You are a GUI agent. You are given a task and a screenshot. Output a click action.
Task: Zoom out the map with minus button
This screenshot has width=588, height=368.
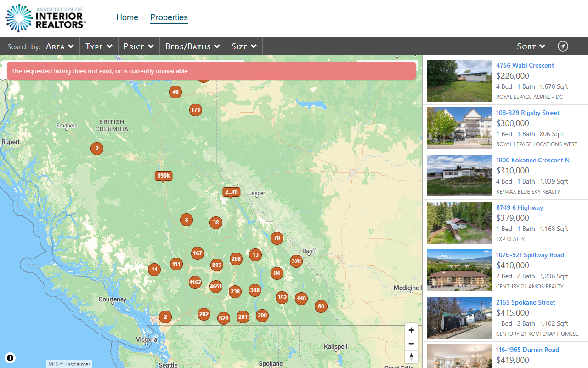411,344
